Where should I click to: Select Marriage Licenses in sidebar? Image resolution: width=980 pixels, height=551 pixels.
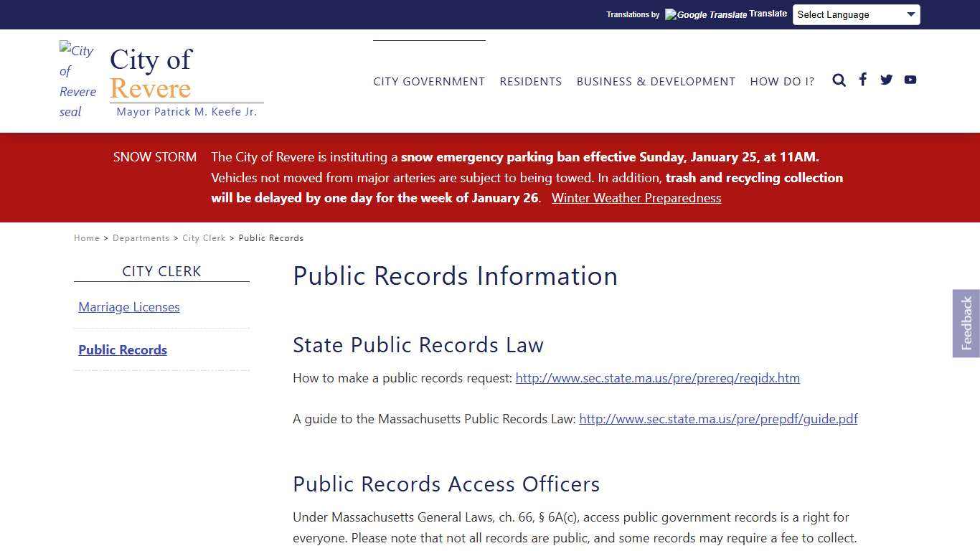[x=129, y=306]
